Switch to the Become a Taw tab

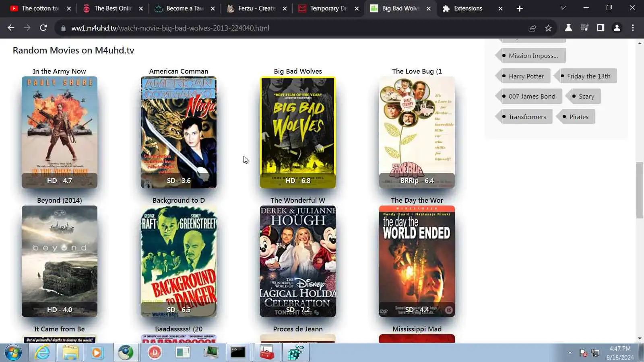pos(185,8)
